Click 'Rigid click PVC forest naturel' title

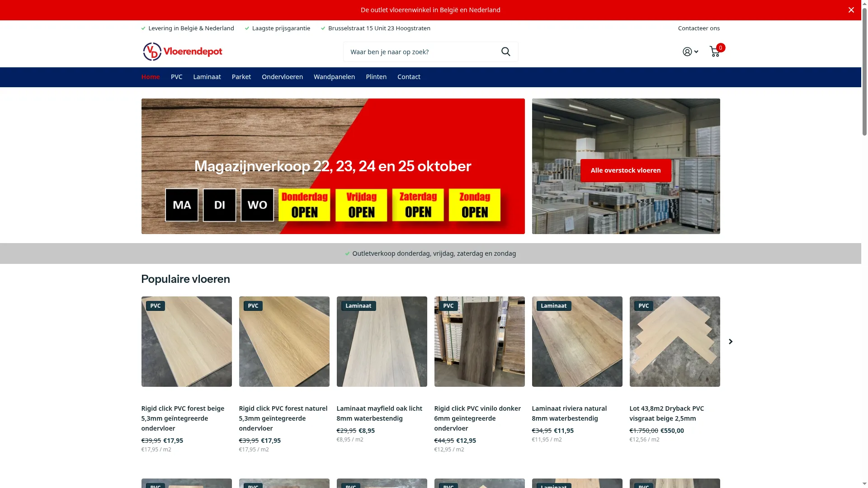click(283, 418)
